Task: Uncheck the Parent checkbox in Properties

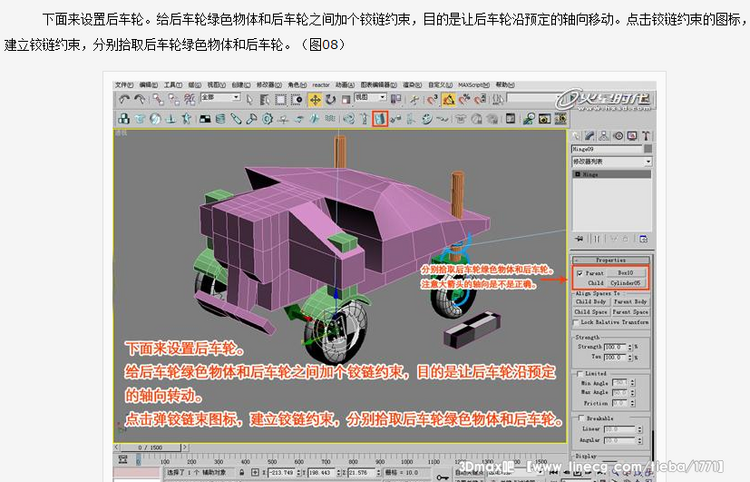Action: [579, 273]
